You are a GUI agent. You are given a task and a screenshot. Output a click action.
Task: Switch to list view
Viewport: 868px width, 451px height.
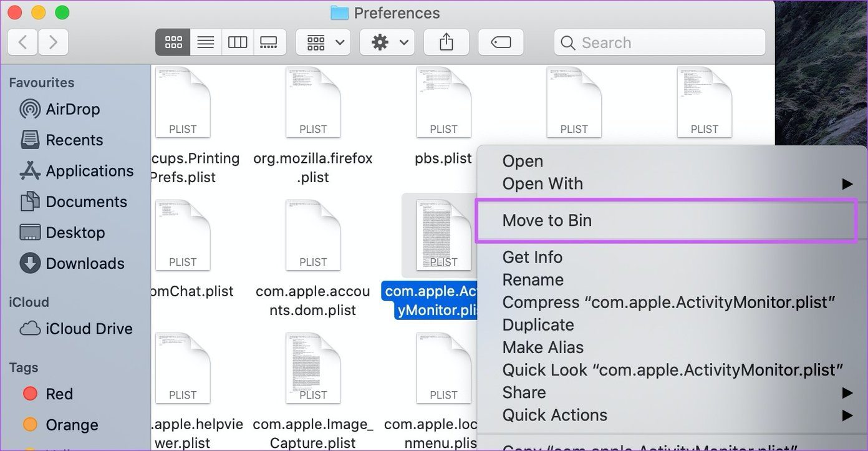pyautogui.click(x=206, y=42)
